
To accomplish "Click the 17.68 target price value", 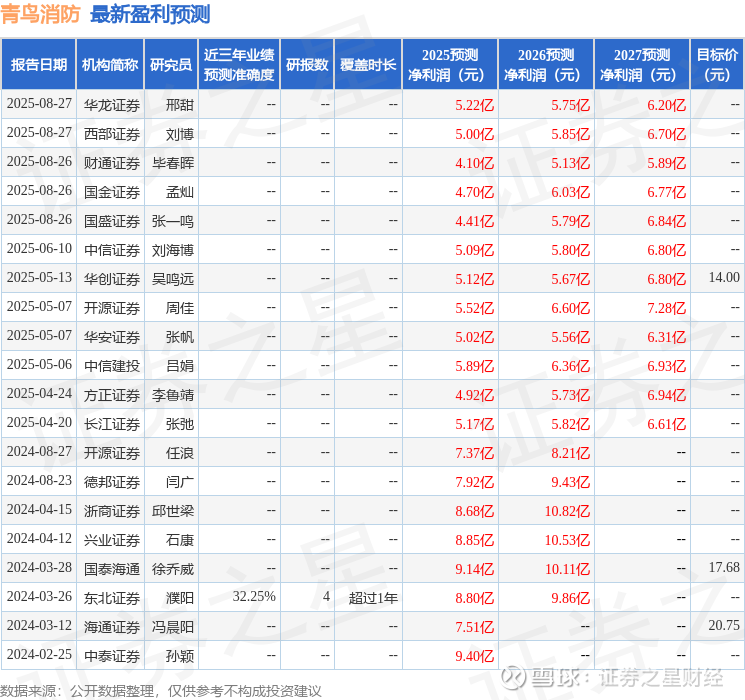I will pyautogui.click(x=724, y=567).
